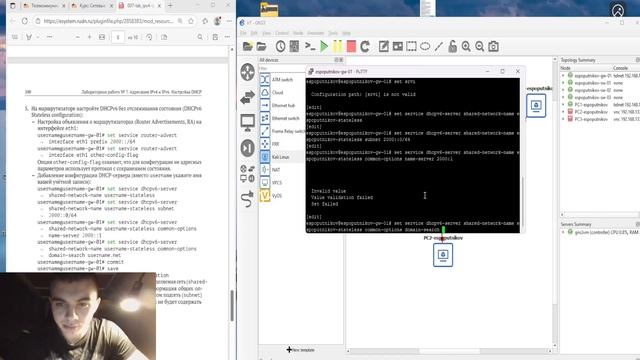The width and height of the screenshot is (640, 360).
Task: Open console to all devices icon
Action: [x=310, y=47]
